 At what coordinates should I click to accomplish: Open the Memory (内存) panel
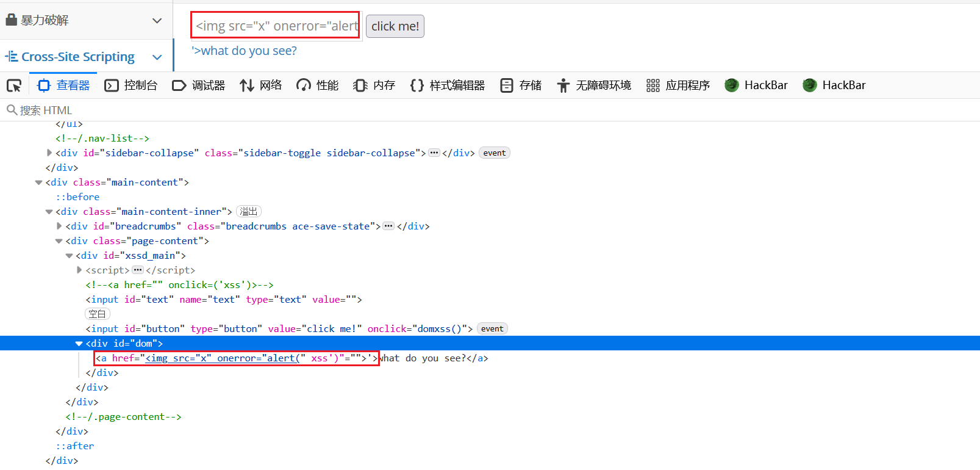point(374,85)
